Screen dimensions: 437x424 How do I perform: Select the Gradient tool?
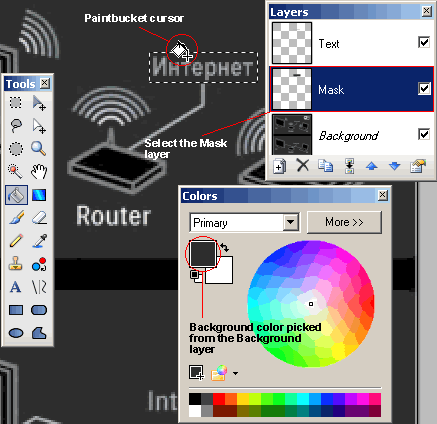pos(39,195)
